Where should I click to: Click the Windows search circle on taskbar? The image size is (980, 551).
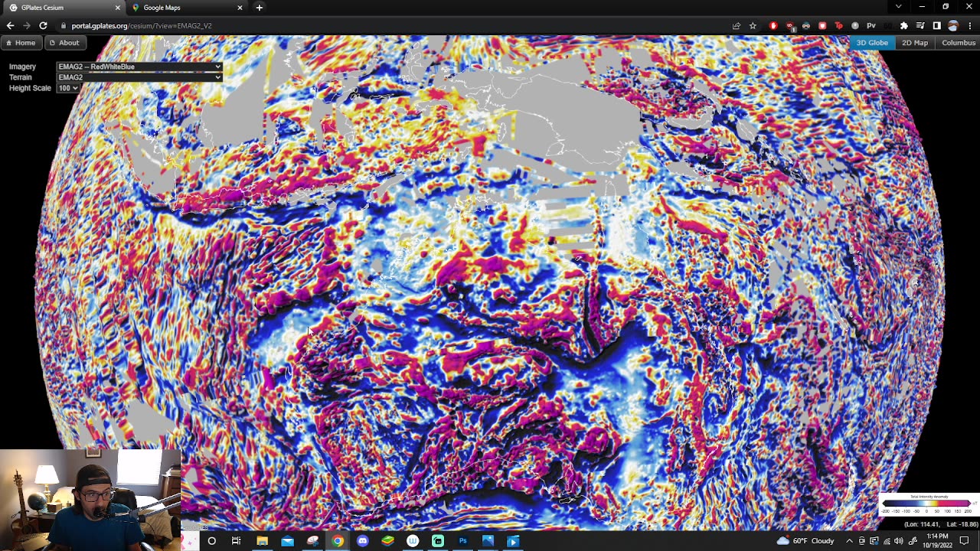pyautogui.click(x=211, y=541)
